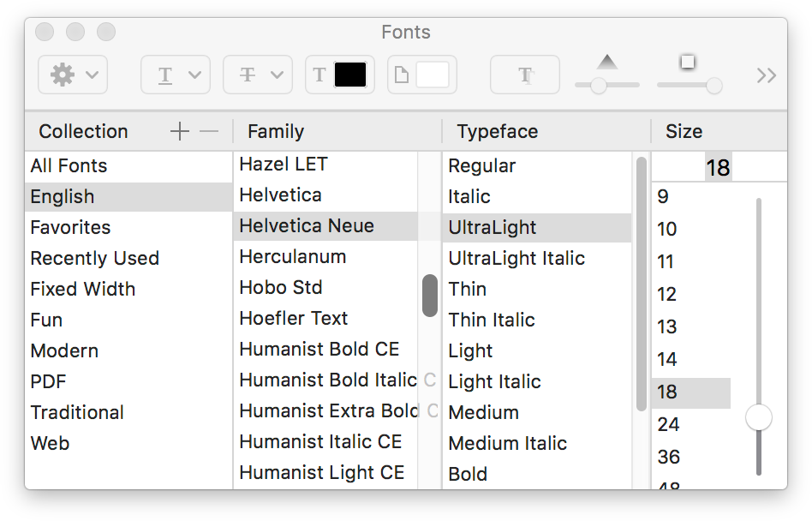Select the Web collection
This screenshot has width=812, height=521.
[x=128, y=443]
